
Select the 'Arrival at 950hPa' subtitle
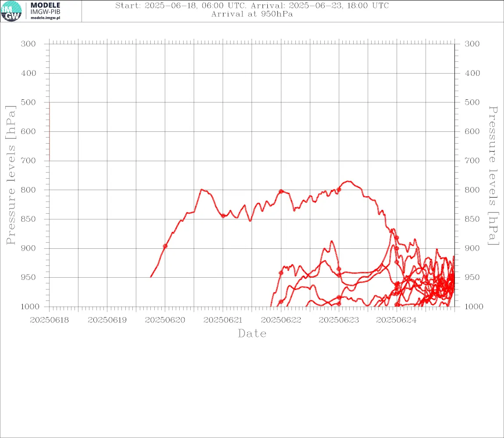point(252,14)
